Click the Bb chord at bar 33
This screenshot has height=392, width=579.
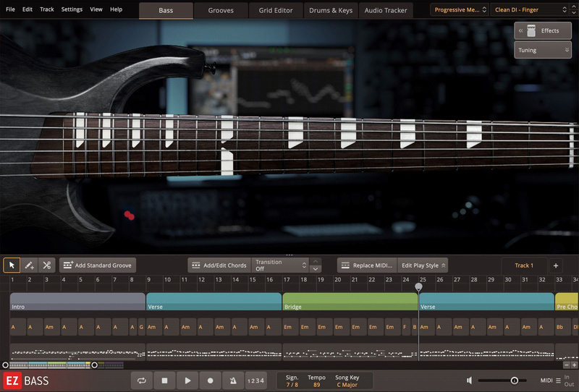point(563,327)
